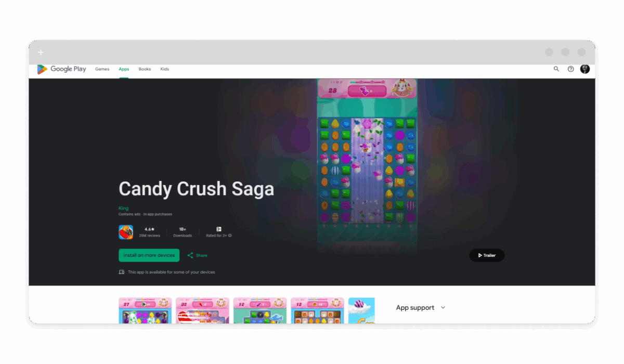Open the account profile avatar
Screen dimensions: 624x364
585,69
